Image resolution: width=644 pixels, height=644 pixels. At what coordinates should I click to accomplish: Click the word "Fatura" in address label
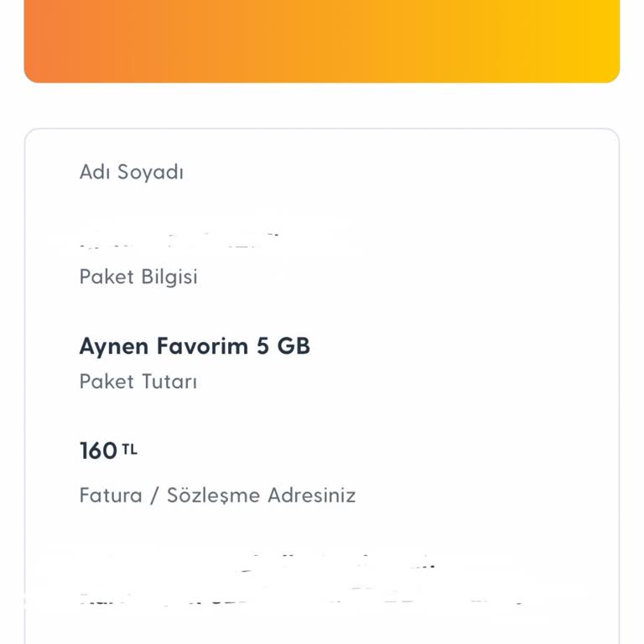[111, 495]
